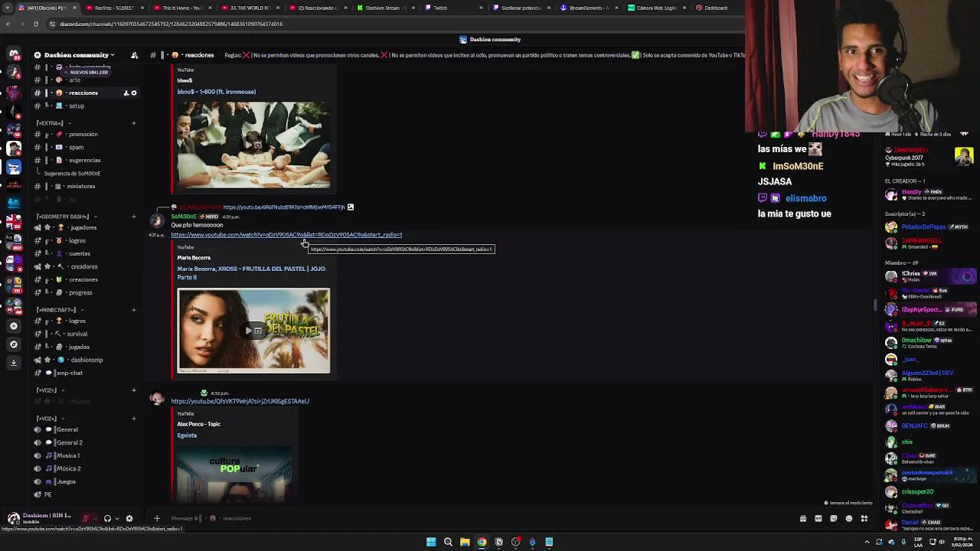Open the Download apps icon
This screenshot has height=551, width=980.
tap(13, 363)
